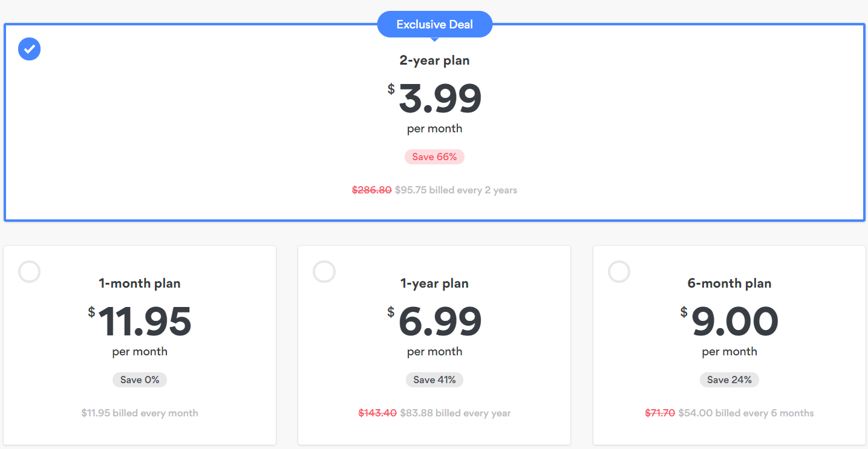868x449 pixels.
Task: Click the 6-month plan heading
Action: [729, 283]
